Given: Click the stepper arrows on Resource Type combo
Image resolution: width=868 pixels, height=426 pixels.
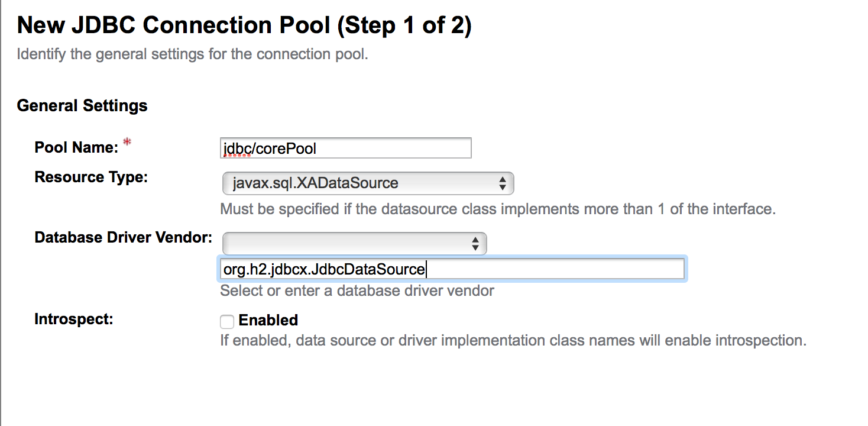Looking at the screenshot, I should tap(504, 183).
